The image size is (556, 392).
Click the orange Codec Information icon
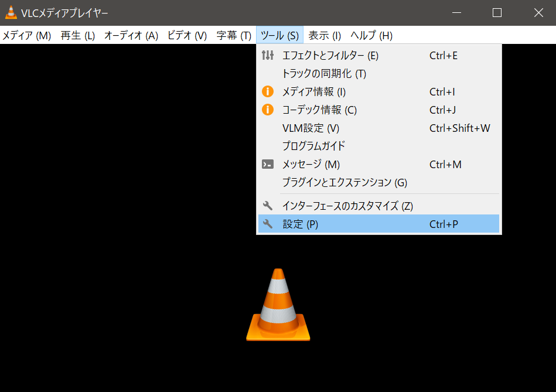[268, 110]
